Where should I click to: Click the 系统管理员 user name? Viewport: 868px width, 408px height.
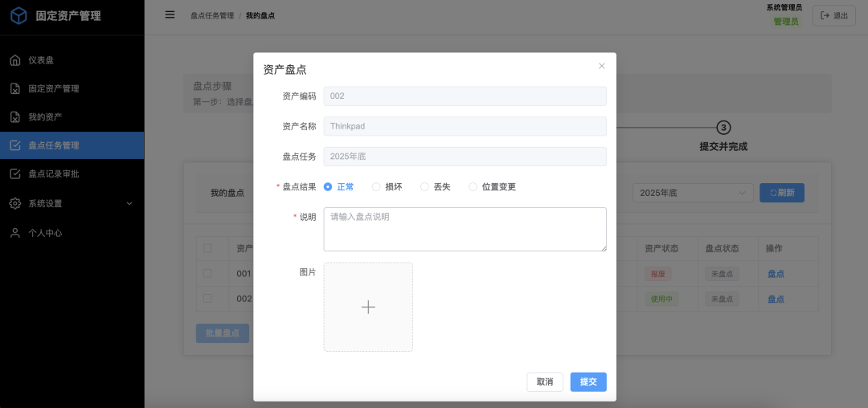click(x=784, y=8)
